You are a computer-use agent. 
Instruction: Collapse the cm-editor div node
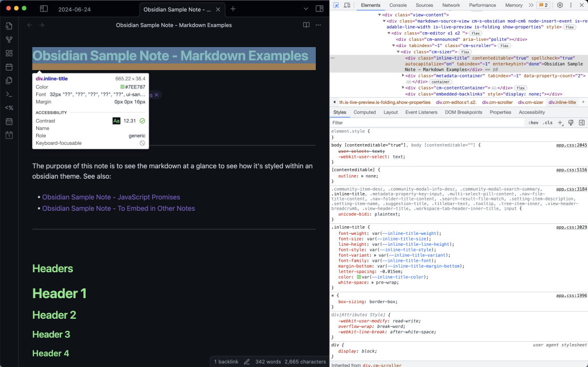click(389, 33)
